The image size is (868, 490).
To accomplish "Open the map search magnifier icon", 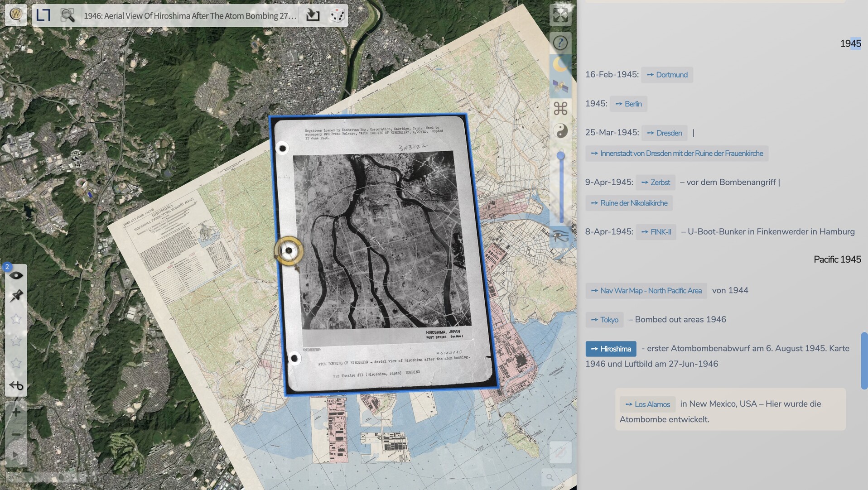I will click(68, 15).
